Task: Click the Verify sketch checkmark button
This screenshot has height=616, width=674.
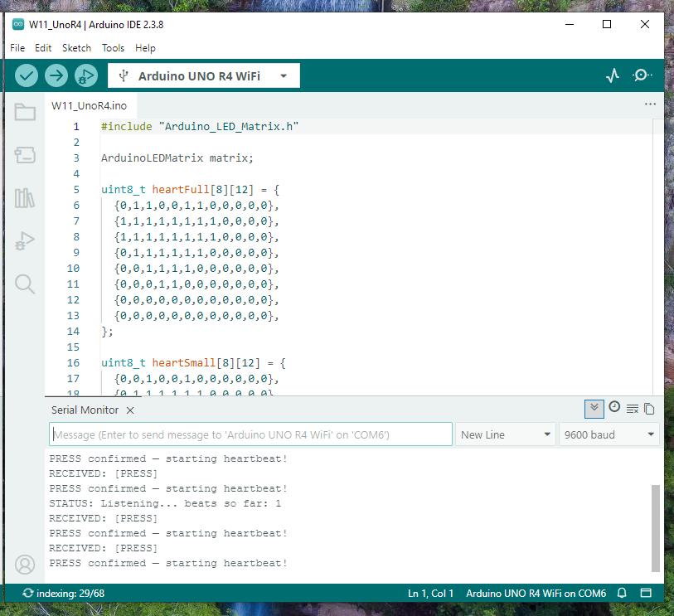Action: [x=27, y=75]
